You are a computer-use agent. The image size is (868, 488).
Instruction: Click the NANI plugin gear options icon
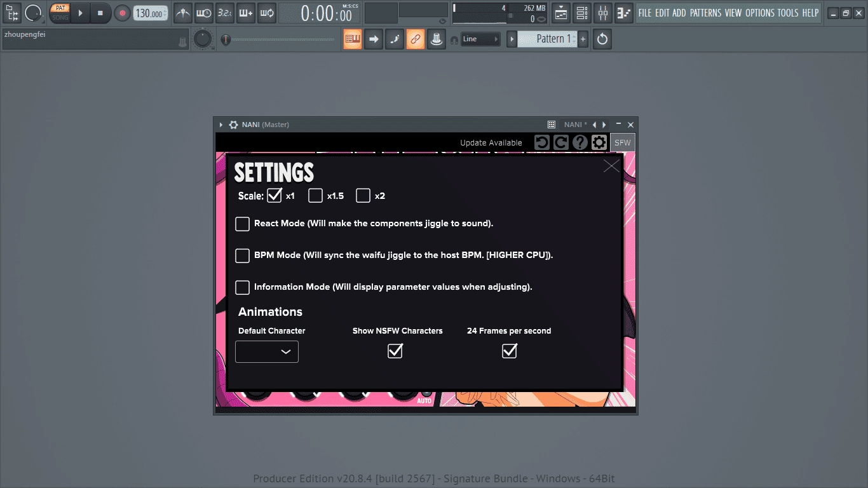[x=233, y=125]
